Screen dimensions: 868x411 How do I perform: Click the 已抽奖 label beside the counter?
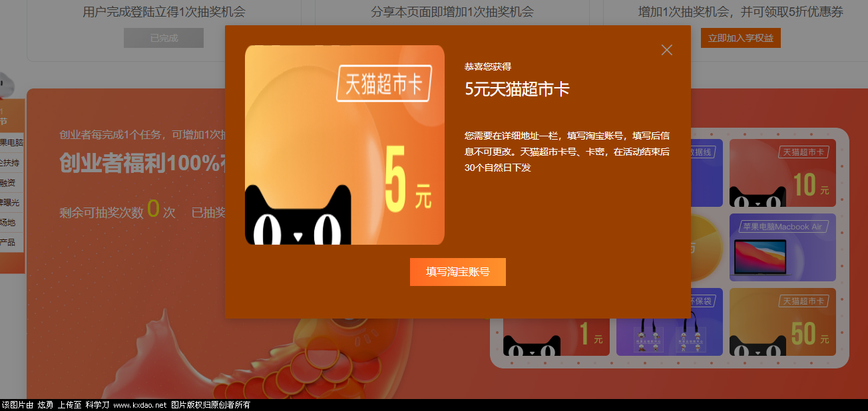point(208,213)
